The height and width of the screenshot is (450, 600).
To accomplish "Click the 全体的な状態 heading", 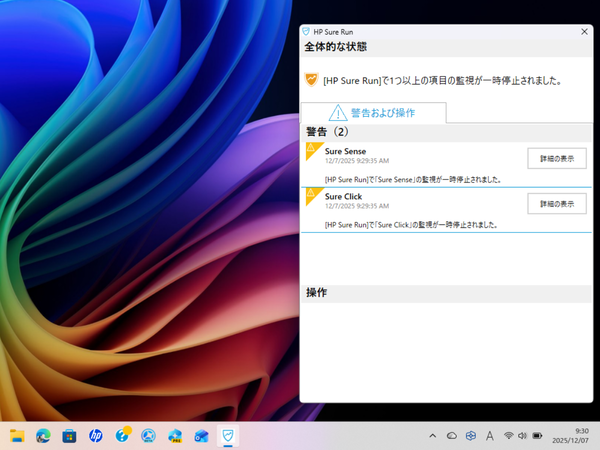I will (x=336, y=47).
